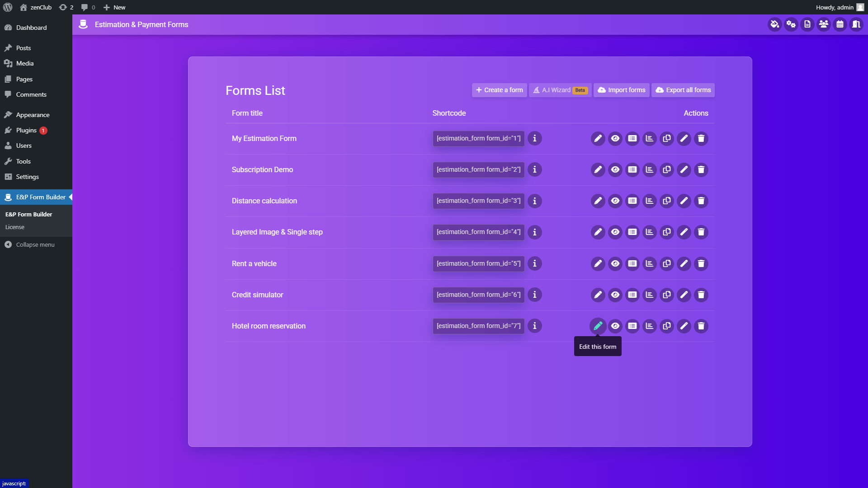Preview the Distance calculation form via eye icon
This screenshot has height=488, width=868.
click(x=615, y=201)
